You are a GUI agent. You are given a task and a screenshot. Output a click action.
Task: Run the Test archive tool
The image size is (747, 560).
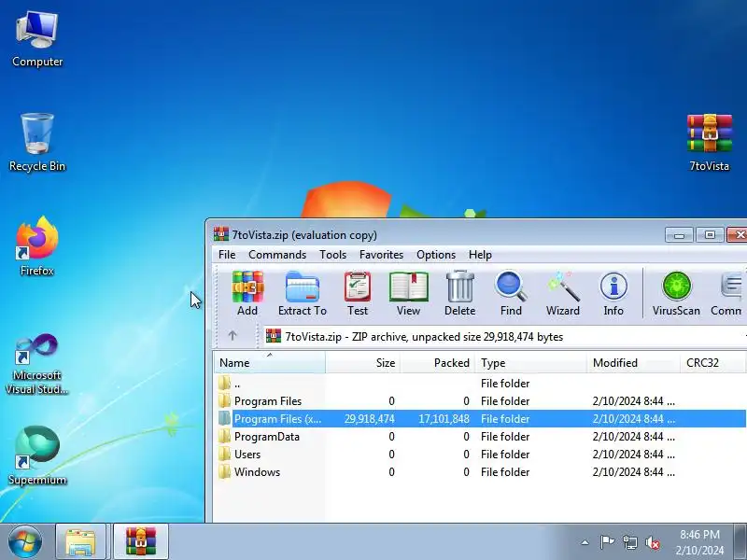[x=358, y=293]
